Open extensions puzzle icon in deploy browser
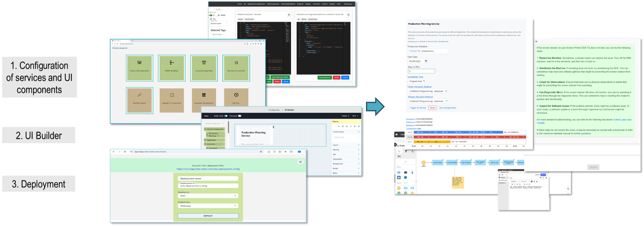 click(291, 152)
